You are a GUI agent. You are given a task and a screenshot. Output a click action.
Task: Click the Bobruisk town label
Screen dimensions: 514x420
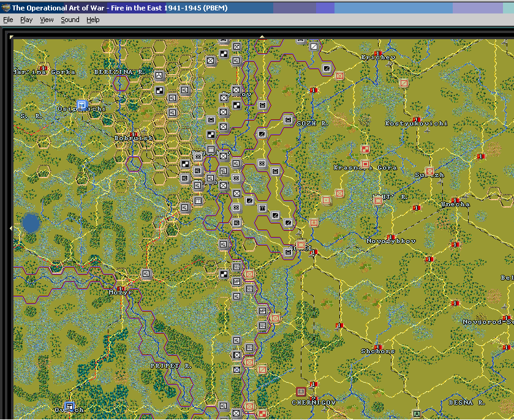click(x=134, y=138)
